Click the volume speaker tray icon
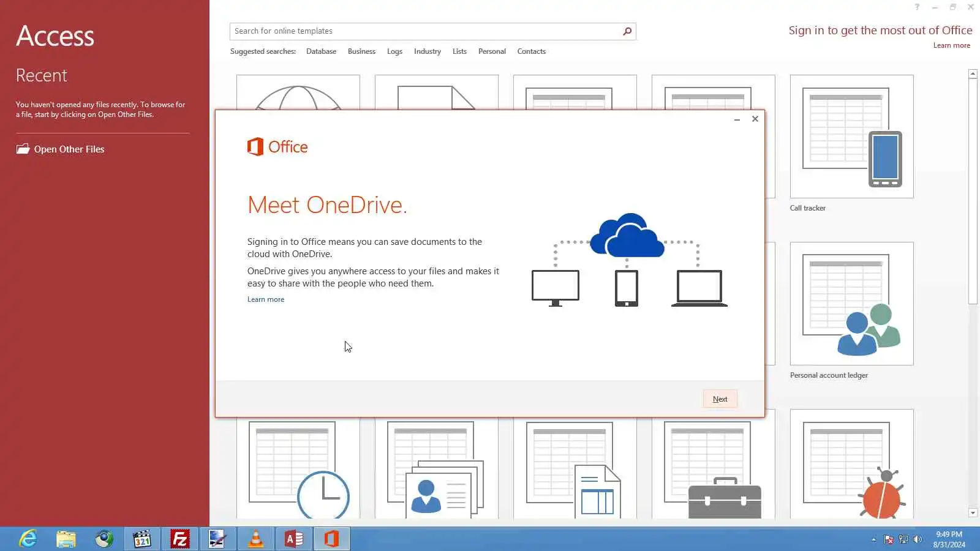The height and width of the screenshot is (551, 980). coord(918,539)
